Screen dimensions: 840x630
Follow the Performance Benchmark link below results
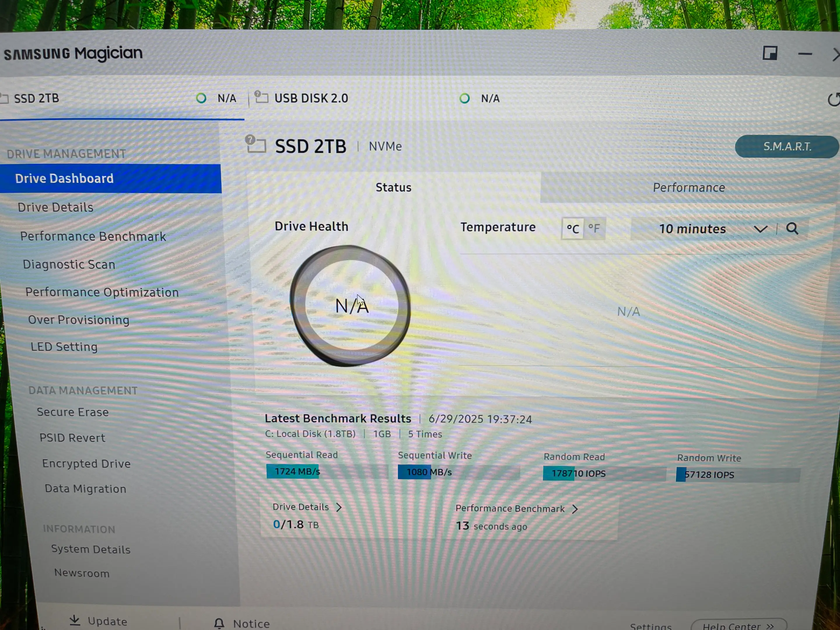click(517, 508)
